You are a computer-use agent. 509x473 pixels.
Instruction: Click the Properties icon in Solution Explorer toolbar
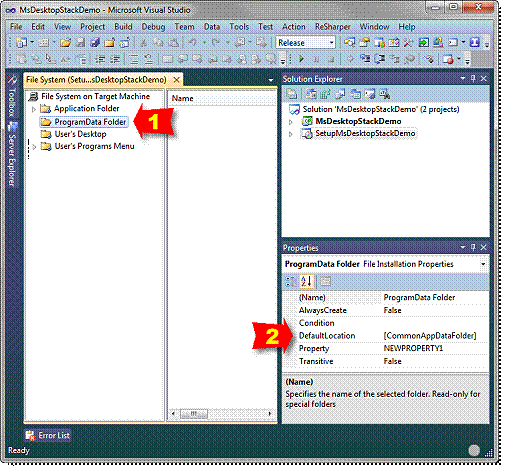tap(292, 94)
